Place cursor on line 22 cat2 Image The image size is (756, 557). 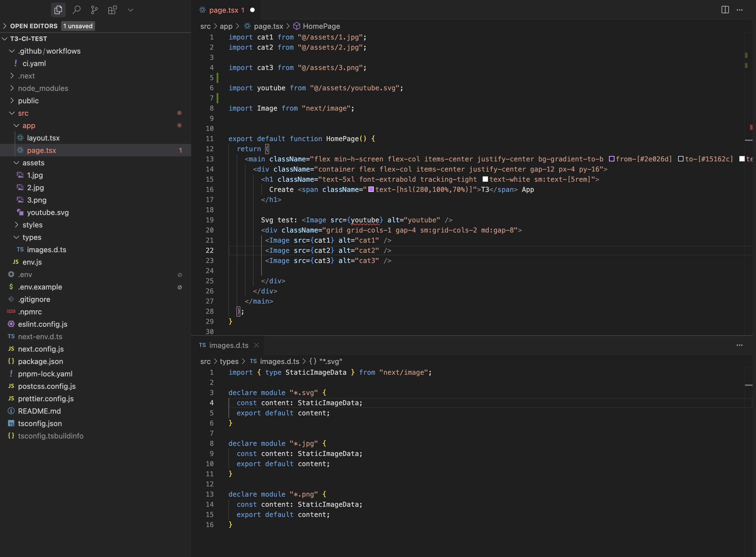[x=328, y=250]
